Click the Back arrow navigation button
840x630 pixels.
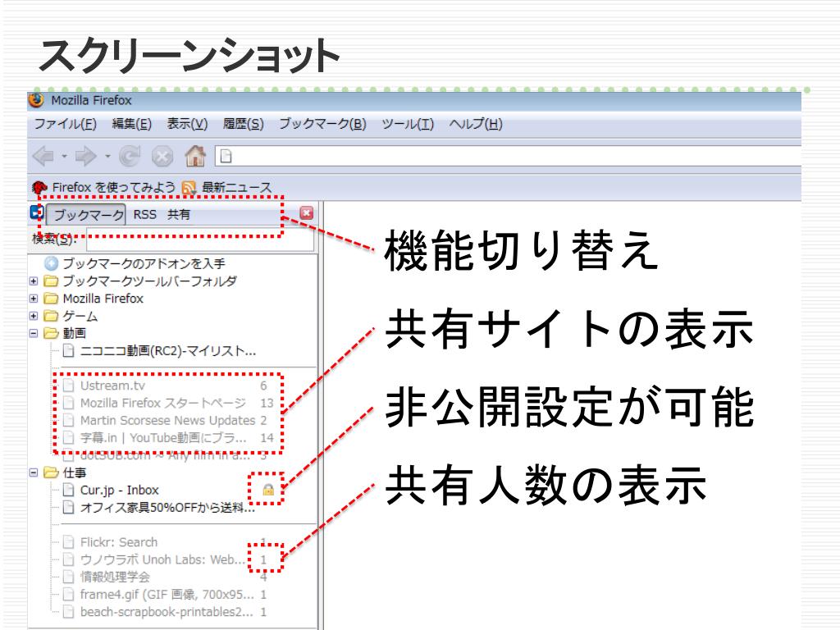pyautogui.click(x=43, y=157)
